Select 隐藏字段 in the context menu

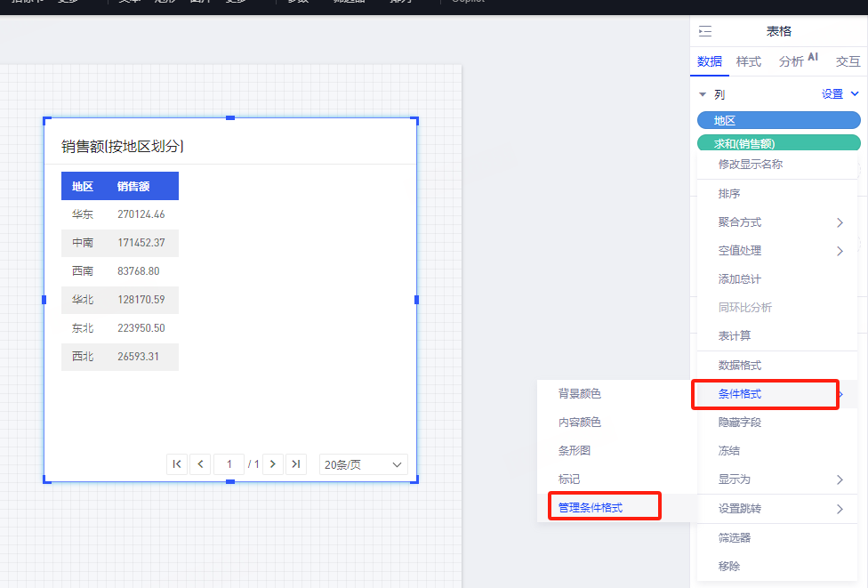coord(740,422)
